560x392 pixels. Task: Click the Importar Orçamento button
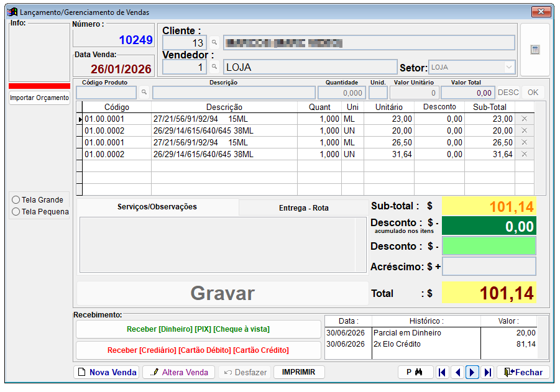pos(39,98)
